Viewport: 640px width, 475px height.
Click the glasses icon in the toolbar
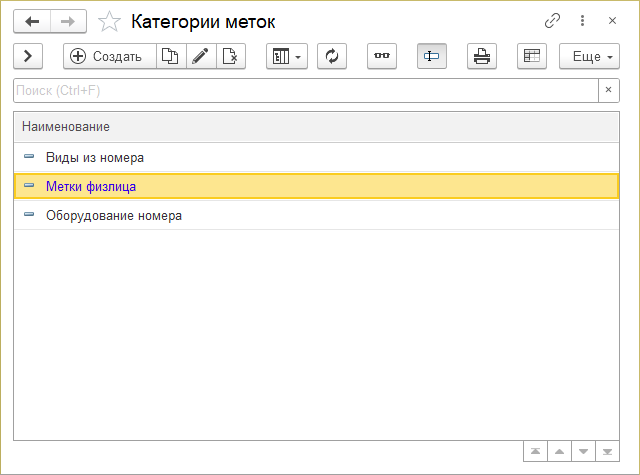382,57
